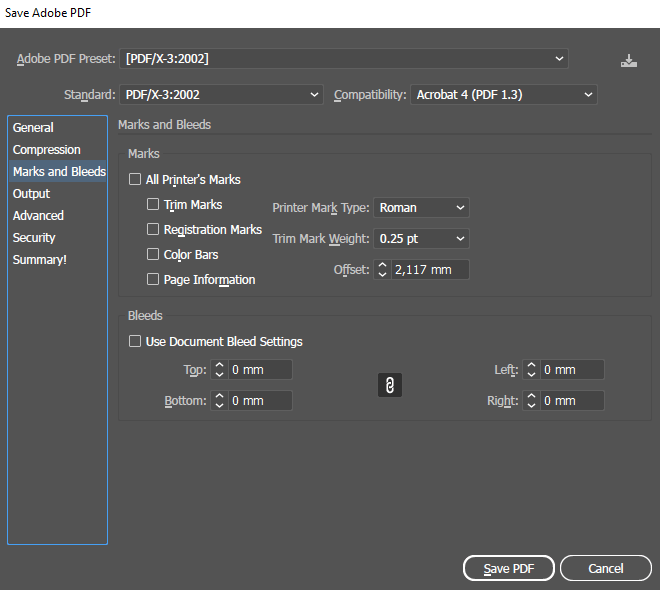Go to the Security section
The width and height of the screenshot is (660, 590).
35,238
